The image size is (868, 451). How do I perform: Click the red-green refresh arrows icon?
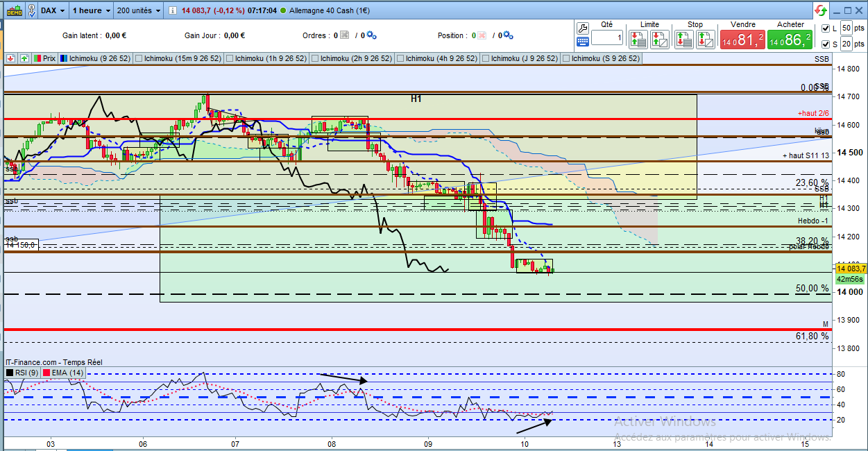coord(821,11)
